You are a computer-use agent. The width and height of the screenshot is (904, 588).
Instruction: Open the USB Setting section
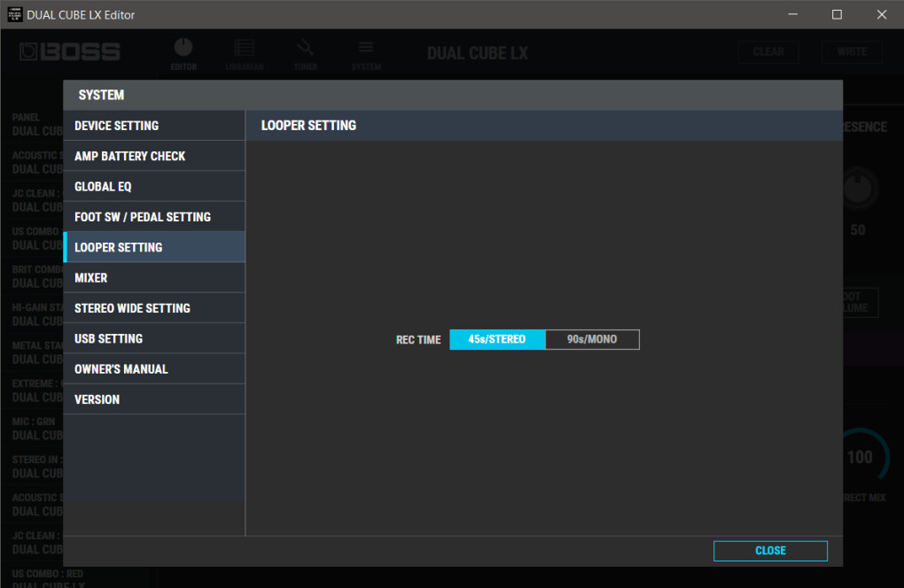(154, 338)
